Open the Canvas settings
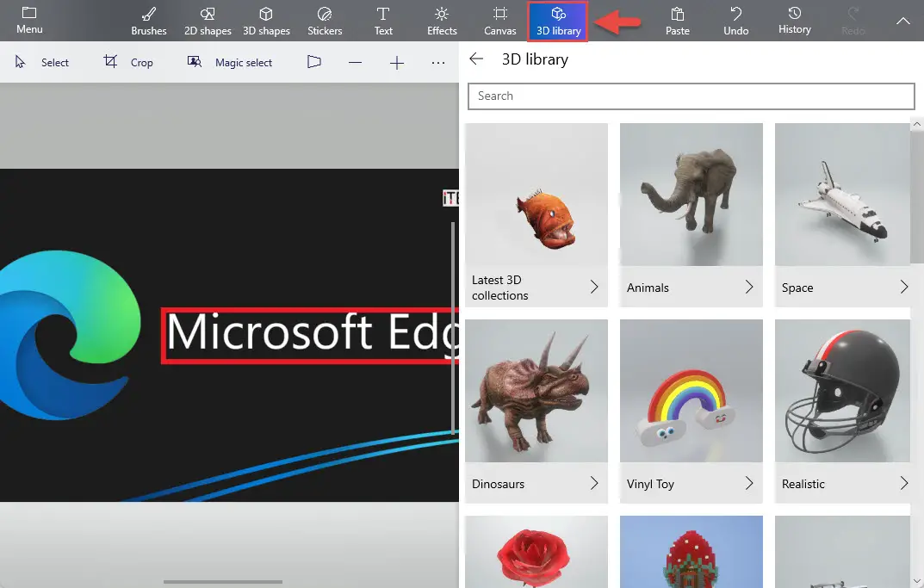This screenshot has width=924, height=588. pos(499,21)
